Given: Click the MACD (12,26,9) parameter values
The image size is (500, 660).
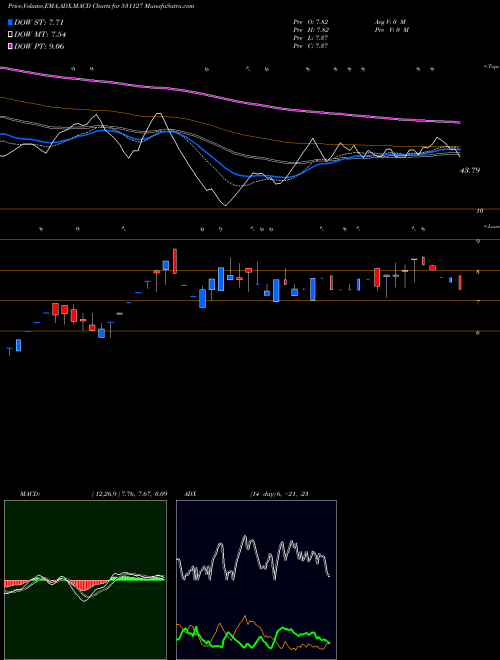Looking at the screenshot, I should click(x=129, y=494).
